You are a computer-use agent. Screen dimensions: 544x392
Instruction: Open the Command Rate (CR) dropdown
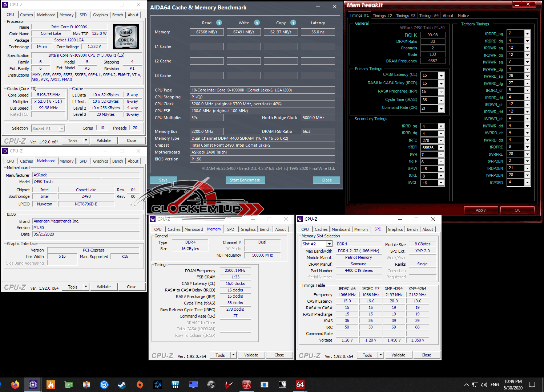pyautogui.click(x=441, y=109)
